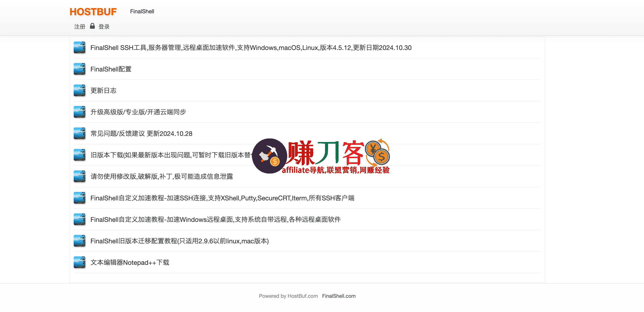The height and width of the screenshot is (312, 644).
Task: Click the icon beside 加速SSH连接 tutorial
Action: point(80,198)
